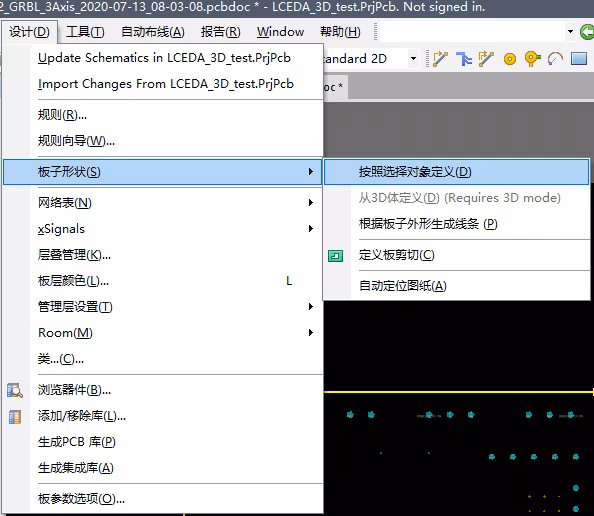Screen dimensions: 594x516
Task: Click the place fill rectangle icon
Action: pyautogui.click(x=579, y=59)
